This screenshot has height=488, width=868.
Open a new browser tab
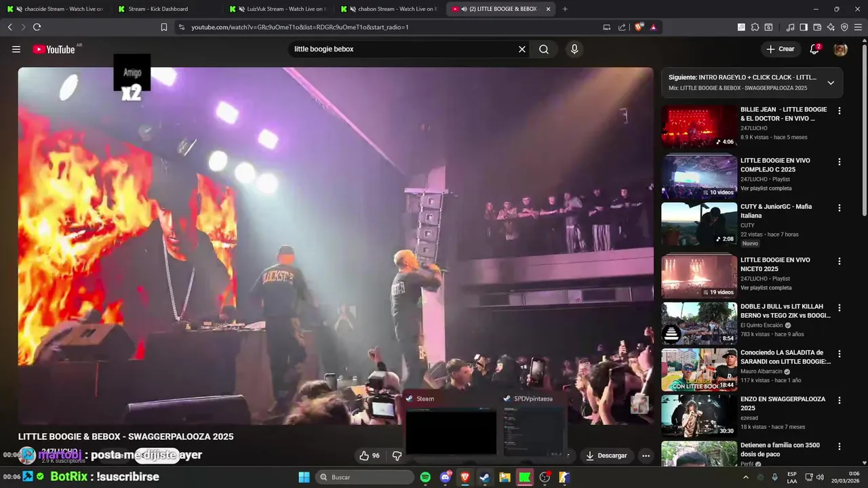[565, 9]
